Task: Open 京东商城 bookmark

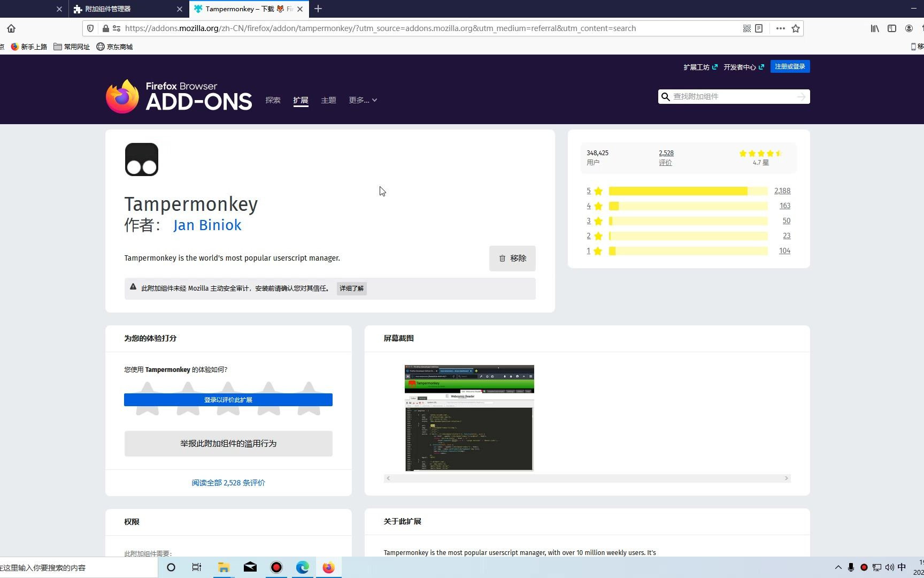Action: pos(114,47)
